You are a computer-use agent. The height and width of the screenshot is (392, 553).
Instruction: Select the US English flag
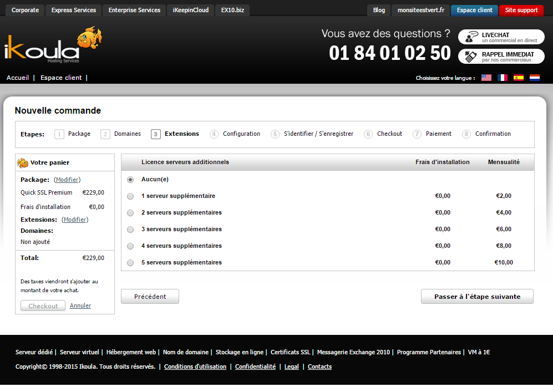point(486,78)
